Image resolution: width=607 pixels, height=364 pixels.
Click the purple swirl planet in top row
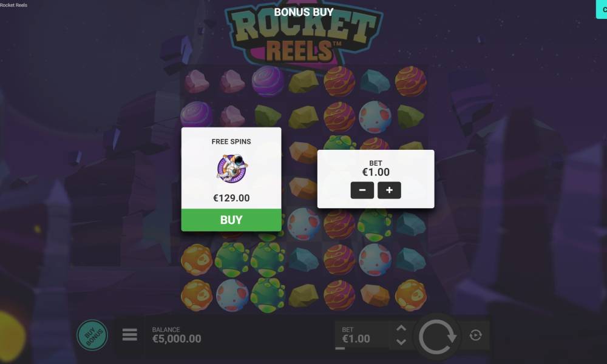tap(268, 81)
